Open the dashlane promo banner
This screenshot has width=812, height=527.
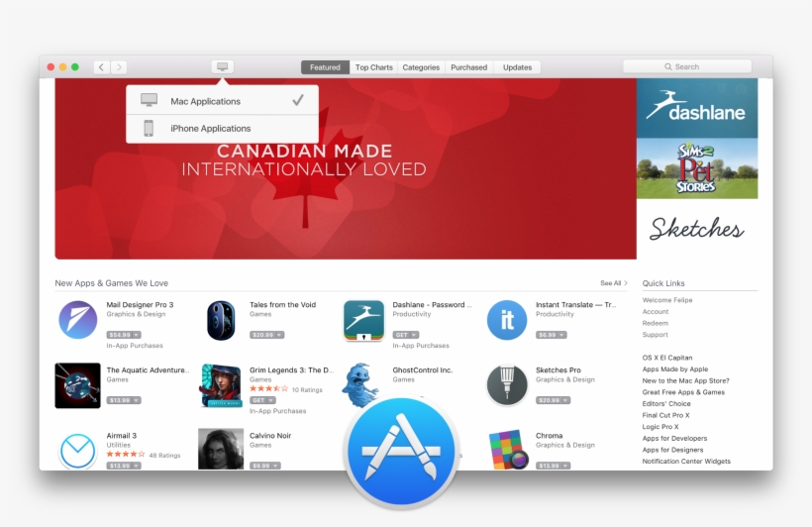[697, 108]
